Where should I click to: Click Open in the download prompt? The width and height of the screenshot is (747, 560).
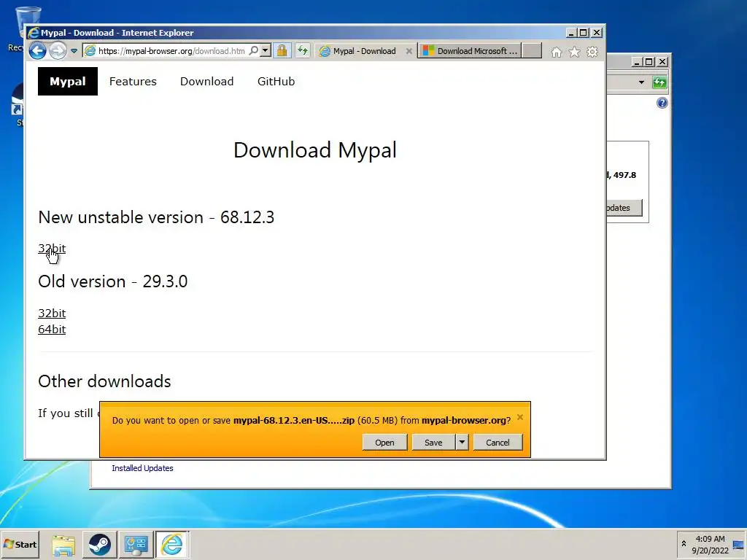point(384,443)
